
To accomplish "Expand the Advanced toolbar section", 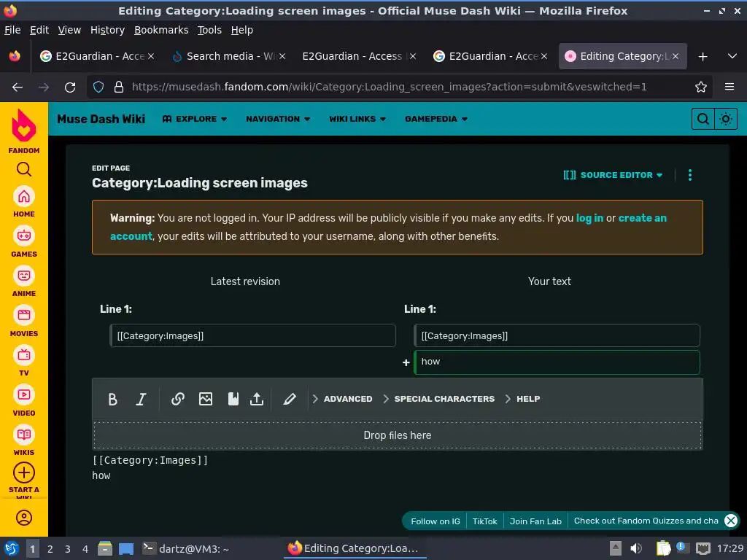I will tap(343, 399).
